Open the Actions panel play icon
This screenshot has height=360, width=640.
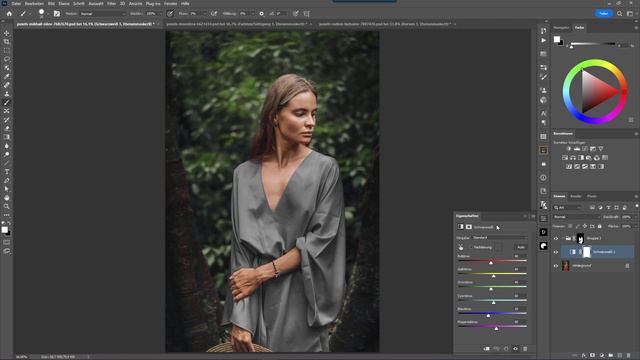pos(543,40)
